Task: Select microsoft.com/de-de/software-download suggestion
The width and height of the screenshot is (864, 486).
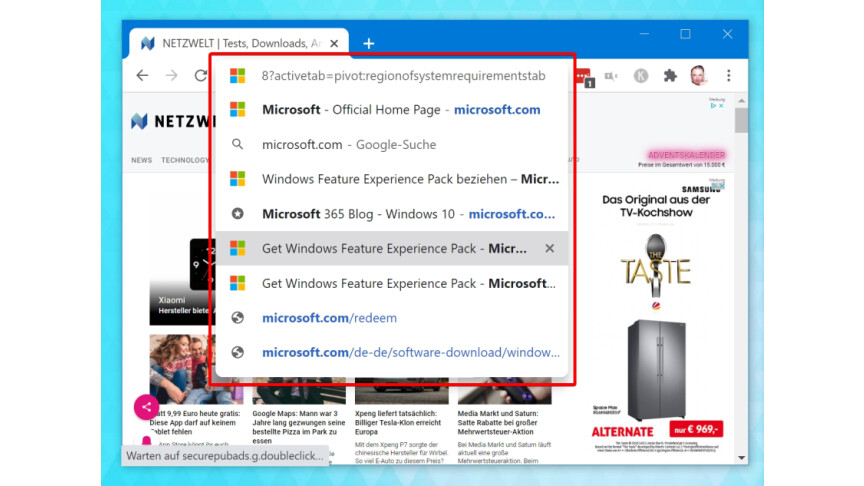Action: pyautogui.click(x=392, y=353)
